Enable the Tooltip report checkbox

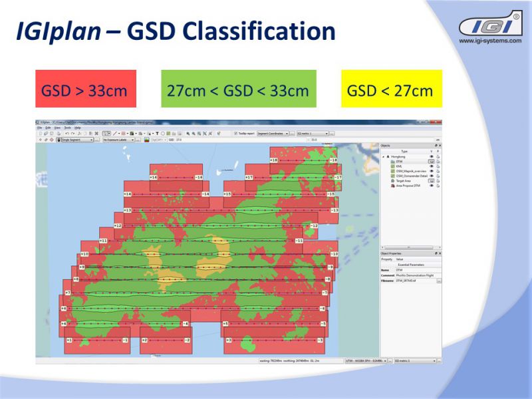click(x=235, y=134)
